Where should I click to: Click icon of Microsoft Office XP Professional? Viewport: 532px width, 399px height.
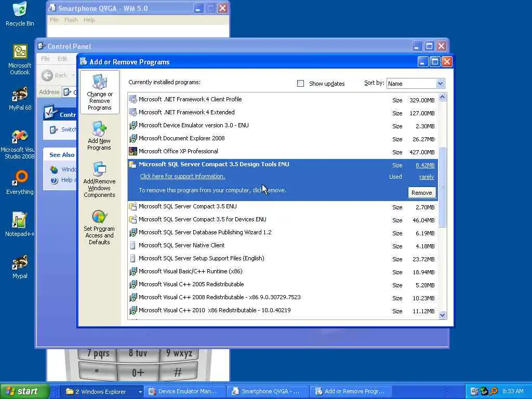[133, 151]
